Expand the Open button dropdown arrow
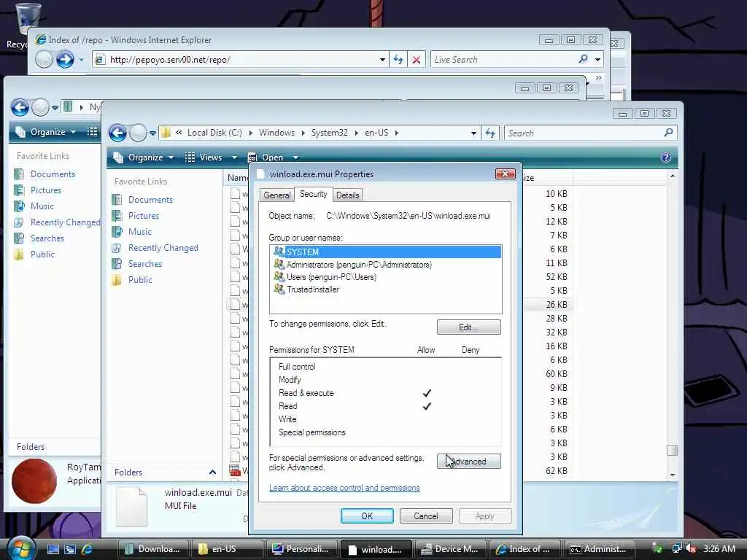Image resolution: width=747 pixels, height=560 pixels. click(x=295, y=157)
